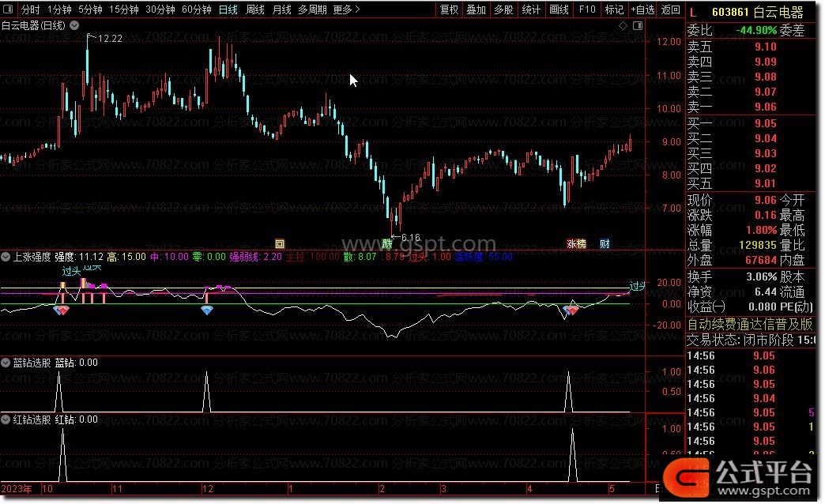Click the 净资 value 6.44
The image size is (825, 504).
(766, 291)
